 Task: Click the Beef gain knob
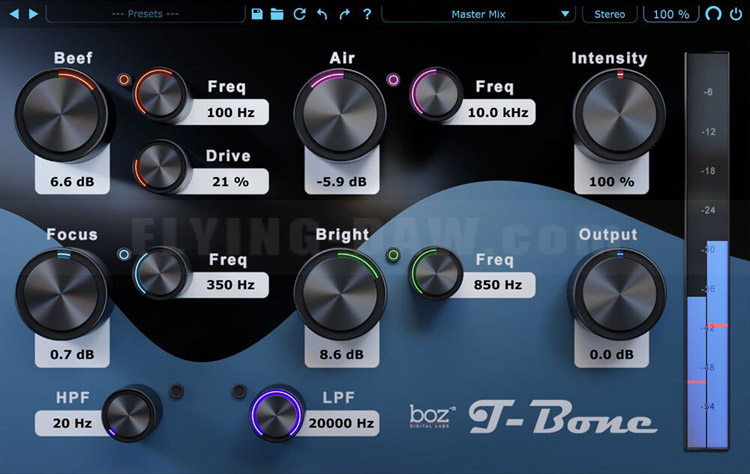point(61,115)
